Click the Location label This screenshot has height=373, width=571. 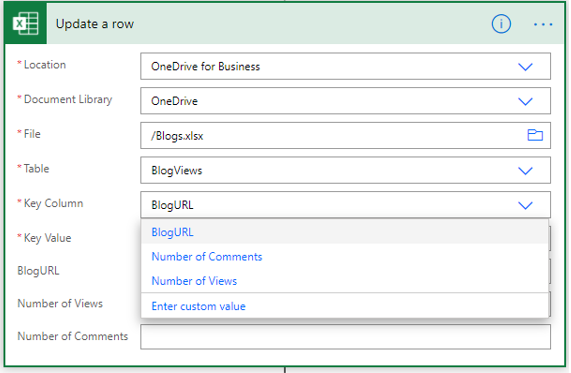[x=45, y=65]
